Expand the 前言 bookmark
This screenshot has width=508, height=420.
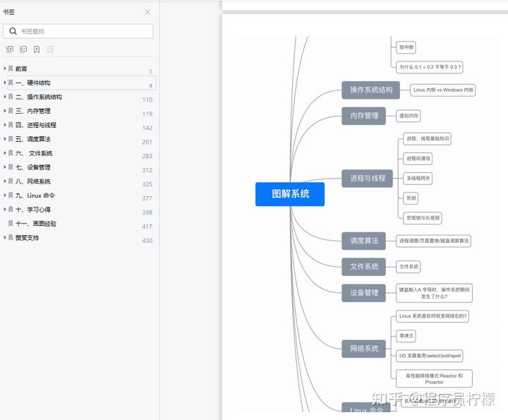[5, 68]
